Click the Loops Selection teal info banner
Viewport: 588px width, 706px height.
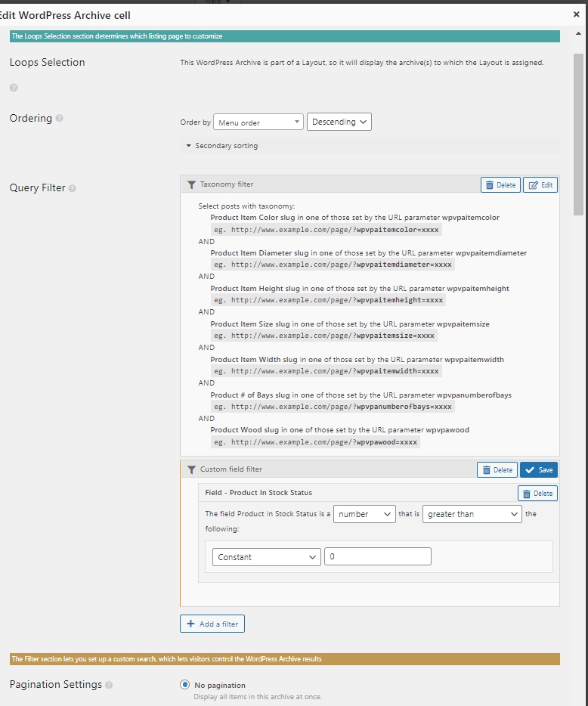pyautogui.click(x=284, y=36)
